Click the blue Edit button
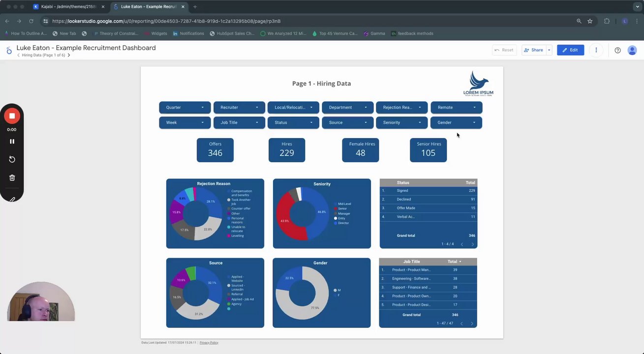 [x=570, y=50]
